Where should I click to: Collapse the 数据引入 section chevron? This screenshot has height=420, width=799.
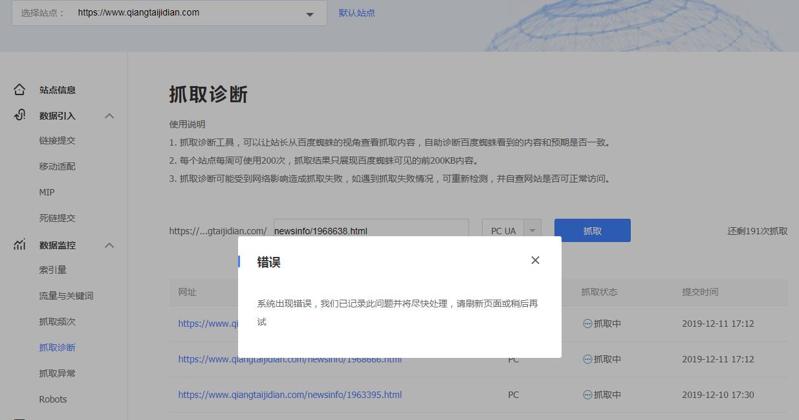coord(109,116)
